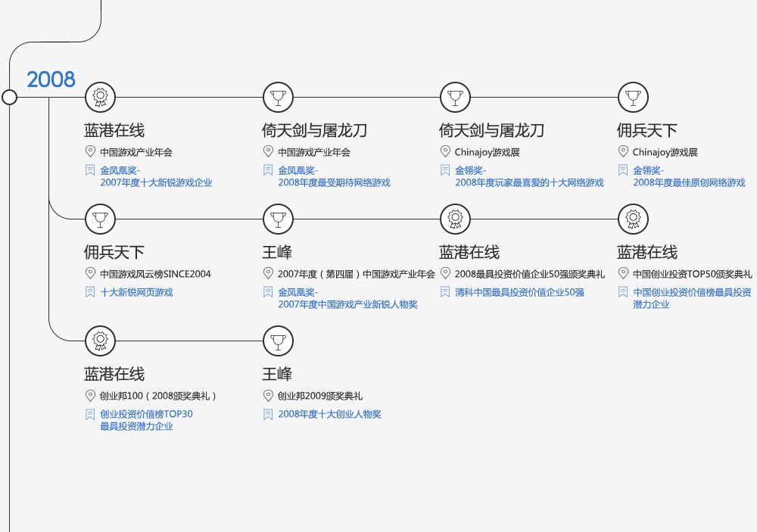Click the award bookmark icon beside 清科中国最具投资价值企业50强
This screenshot has width=757, height=532.
tap(445, 291)
